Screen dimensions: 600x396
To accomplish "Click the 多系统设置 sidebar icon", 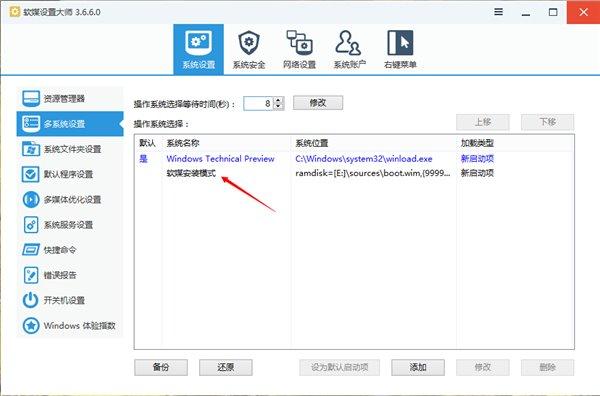I will [x=31, y=124].
